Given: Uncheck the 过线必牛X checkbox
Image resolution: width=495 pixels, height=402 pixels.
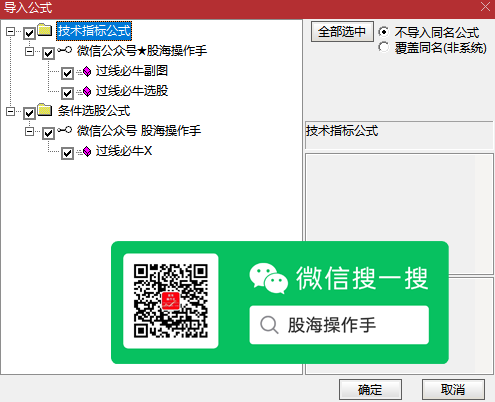Looking at the screenshot, I should coord(67,153).
